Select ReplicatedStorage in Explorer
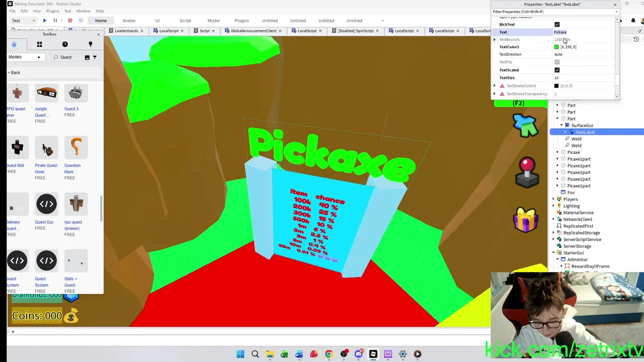The height and width of the screenshot is (362, 644). [x=581, y=233]
